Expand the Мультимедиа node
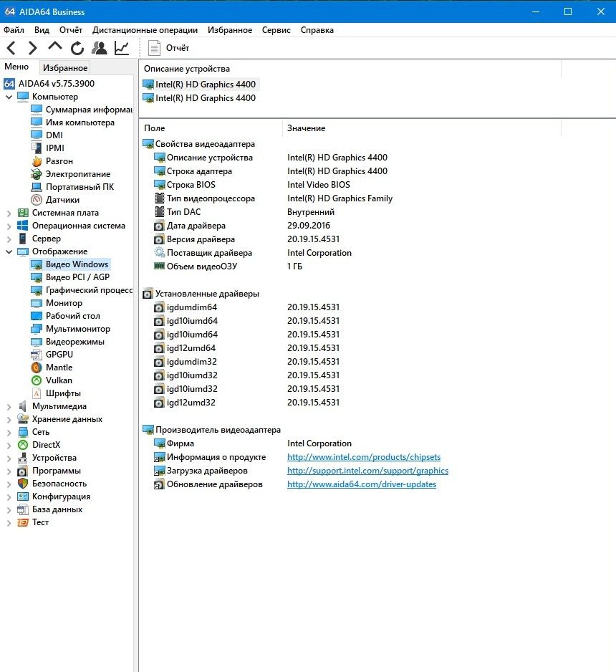This screenshot has width=616, height=672. [x=9, y=406]
